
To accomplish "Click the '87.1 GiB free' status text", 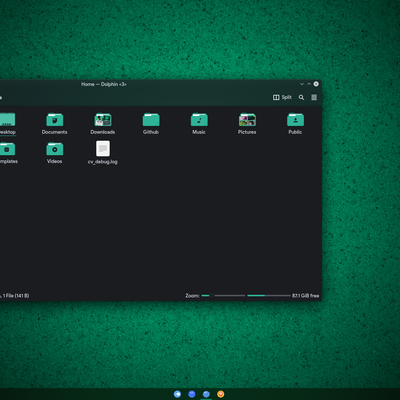I will [x=306, y=296].
